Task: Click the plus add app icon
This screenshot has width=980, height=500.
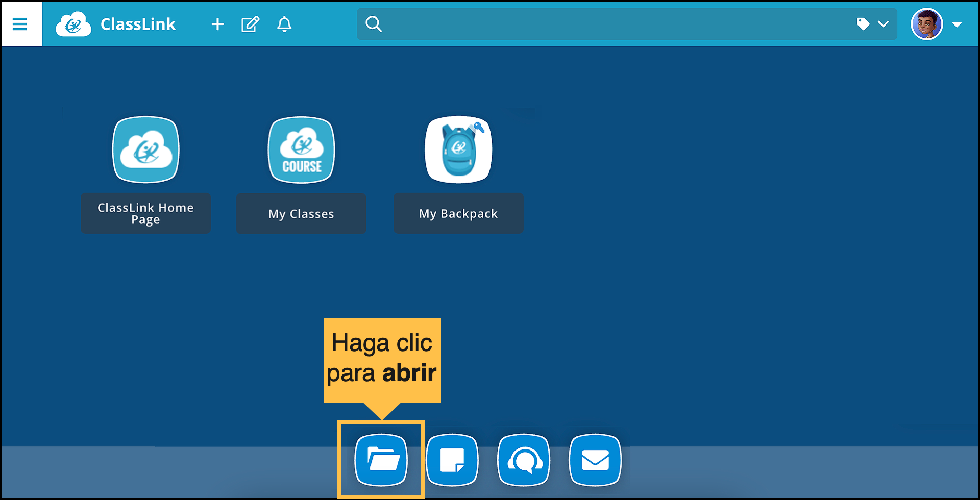Action: tap(217, 24)
